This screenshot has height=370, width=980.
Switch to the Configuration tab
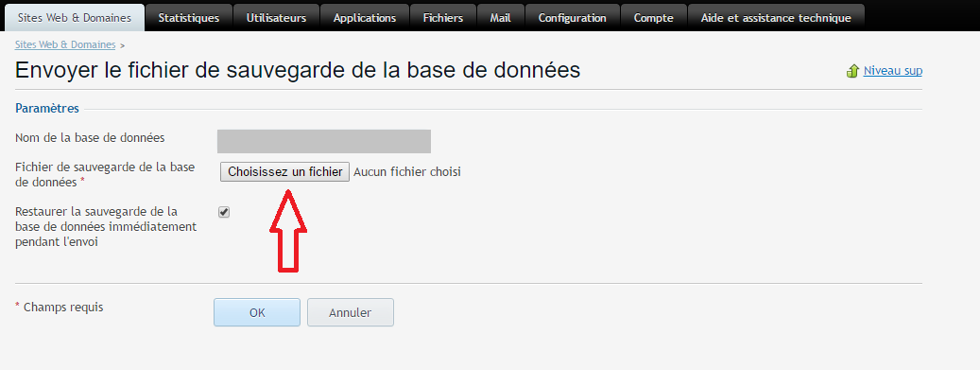(x=573, y=18)
